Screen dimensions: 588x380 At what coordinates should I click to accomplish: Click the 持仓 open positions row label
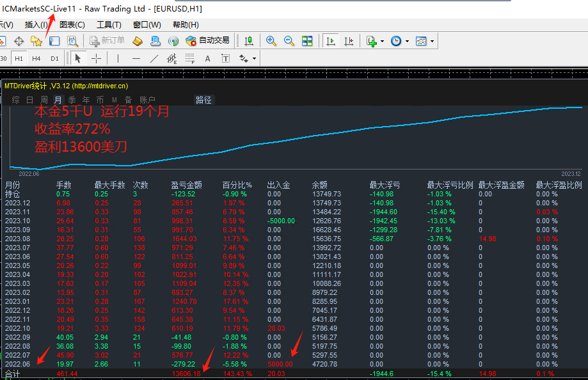click(x=12, y=194)
